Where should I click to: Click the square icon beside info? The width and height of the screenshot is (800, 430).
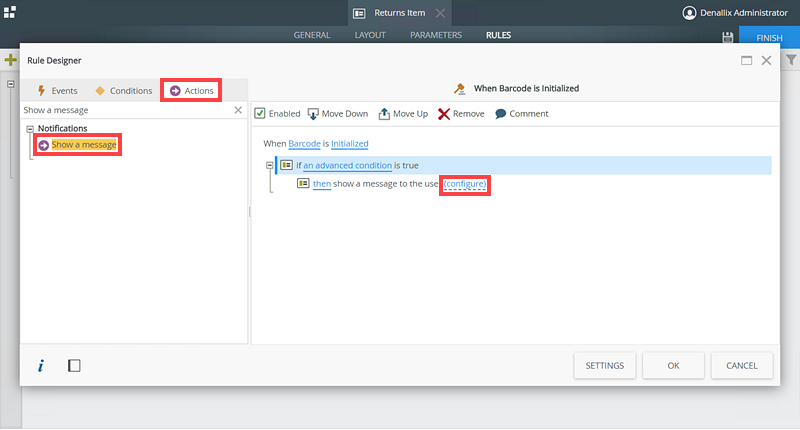coord(74,366)
